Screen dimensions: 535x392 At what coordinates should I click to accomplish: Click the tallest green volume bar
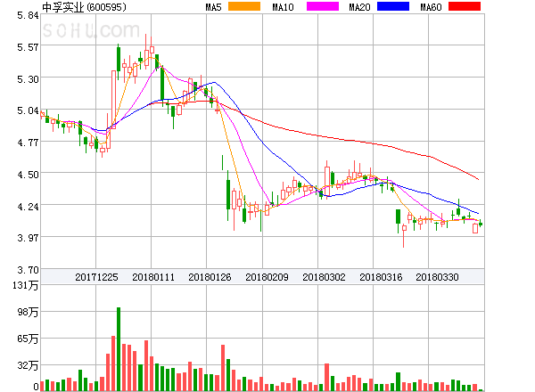pos(119,349)
